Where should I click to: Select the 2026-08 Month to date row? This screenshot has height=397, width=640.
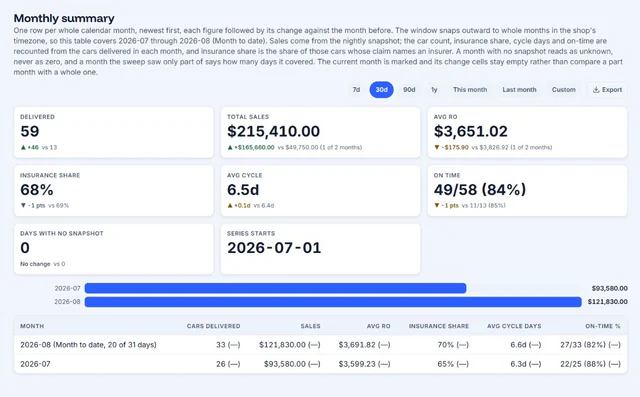320,345
